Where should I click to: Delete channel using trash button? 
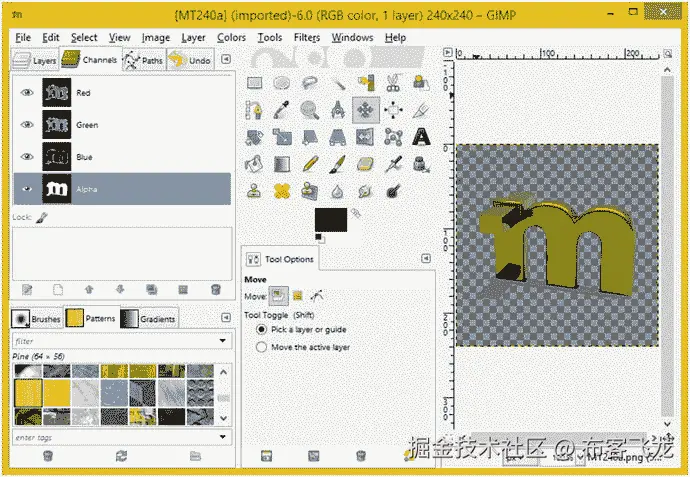[x=216, y=290]
